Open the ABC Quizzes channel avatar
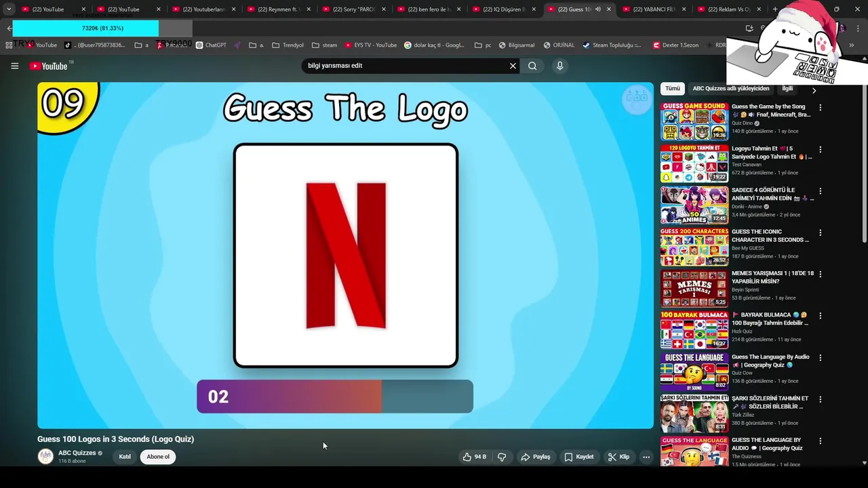 [45, 456]
